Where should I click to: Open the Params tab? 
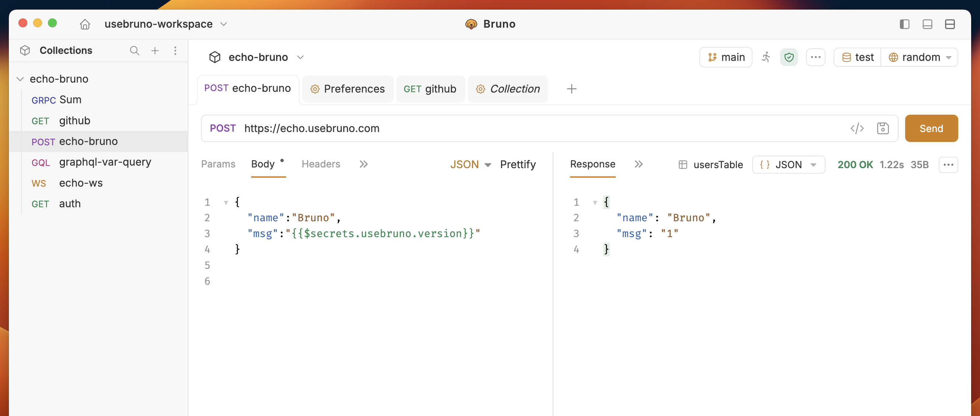pos(218,164)
